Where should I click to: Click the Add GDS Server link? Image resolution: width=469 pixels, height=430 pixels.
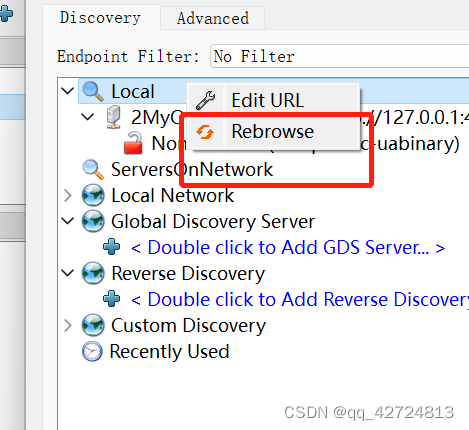[288, 247]
